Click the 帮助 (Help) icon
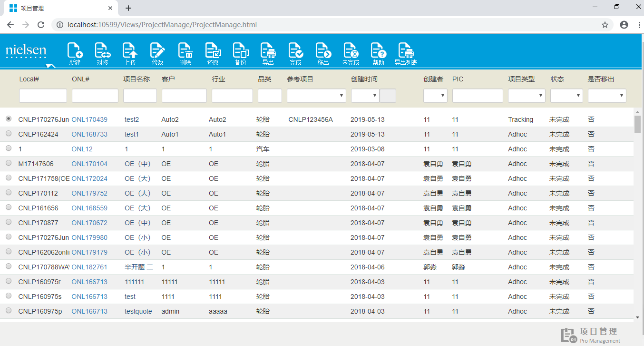Viewport: 644px width, 346px height. 378,54
